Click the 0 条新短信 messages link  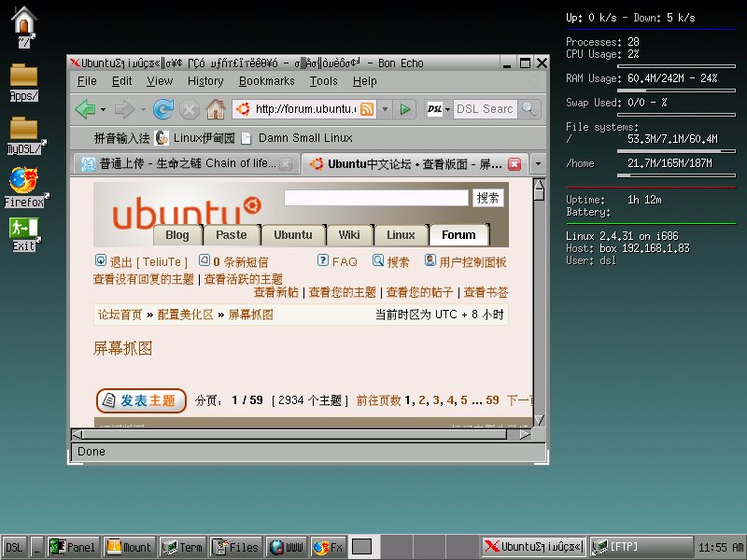click(x=233, y=262)
